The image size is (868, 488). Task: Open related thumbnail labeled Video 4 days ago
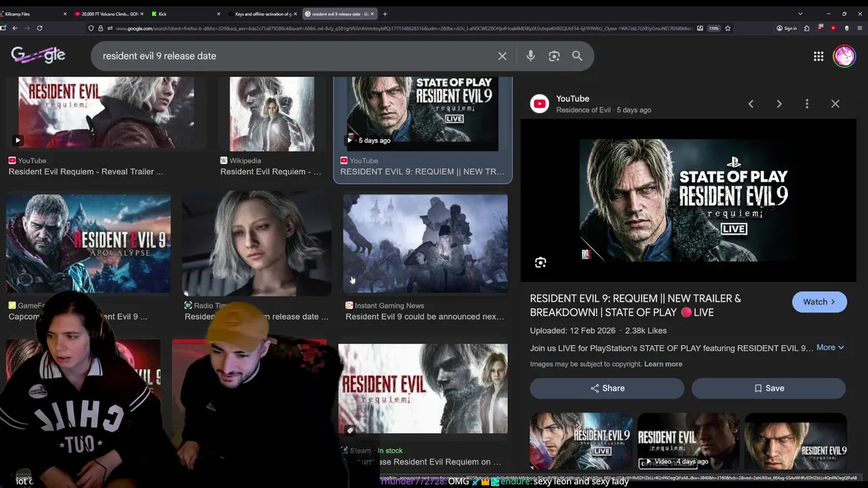[x=688, y=441]
